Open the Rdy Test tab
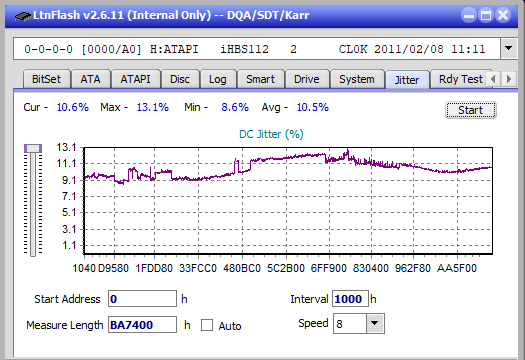Image resolution: width=525 pixels, height=360 pixels. [x=461, y=79]
